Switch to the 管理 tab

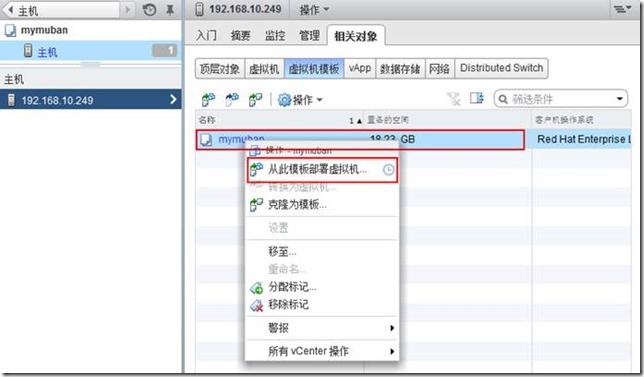(309, 35)
